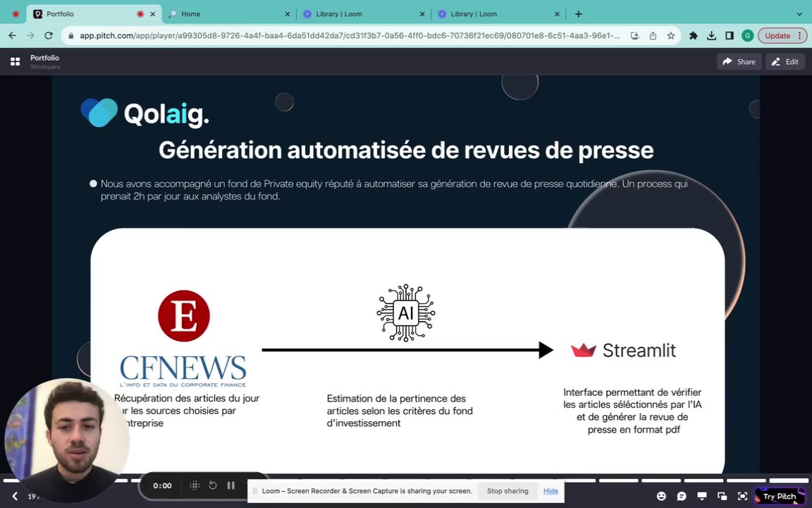Click the CFNEWS logo on slide
The width and height of the screenshot is (812, 508).
[183, 371]
